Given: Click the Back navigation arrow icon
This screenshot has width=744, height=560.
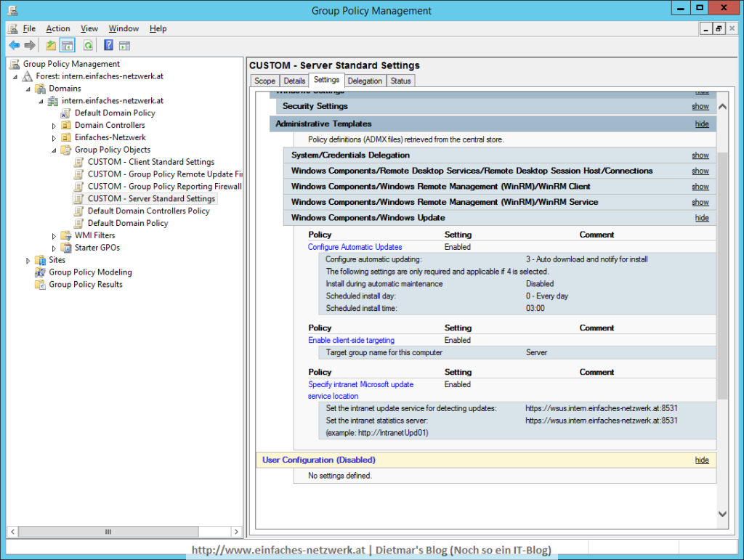Looking at the screenshot, I should 15,45.
